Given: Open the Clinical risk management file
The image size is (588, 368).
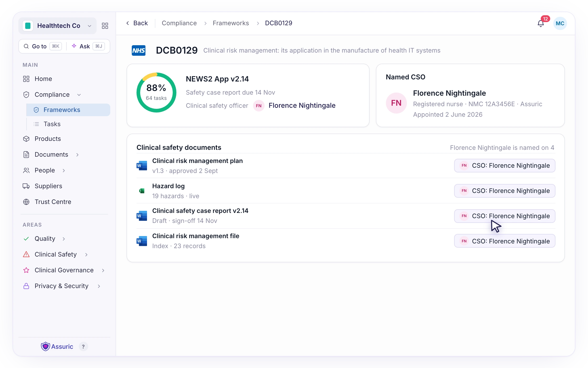Looking at the screenshot, I should coord(196,236).
